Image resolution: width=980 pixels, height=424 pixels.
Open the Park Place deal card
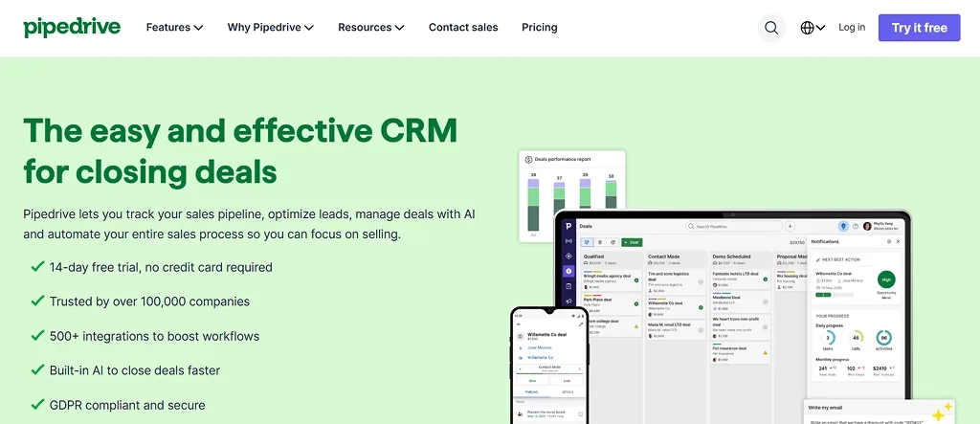pyautogui.click(x=612, y=304)
